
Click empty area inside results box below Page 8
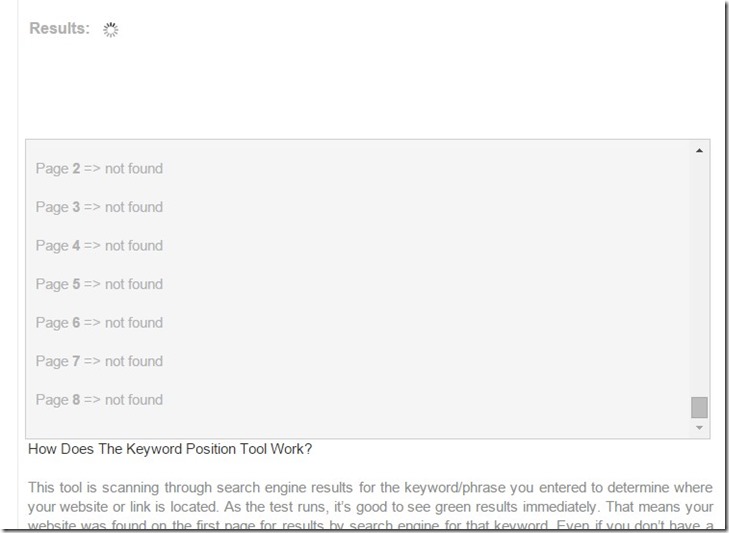coord(358,423)
